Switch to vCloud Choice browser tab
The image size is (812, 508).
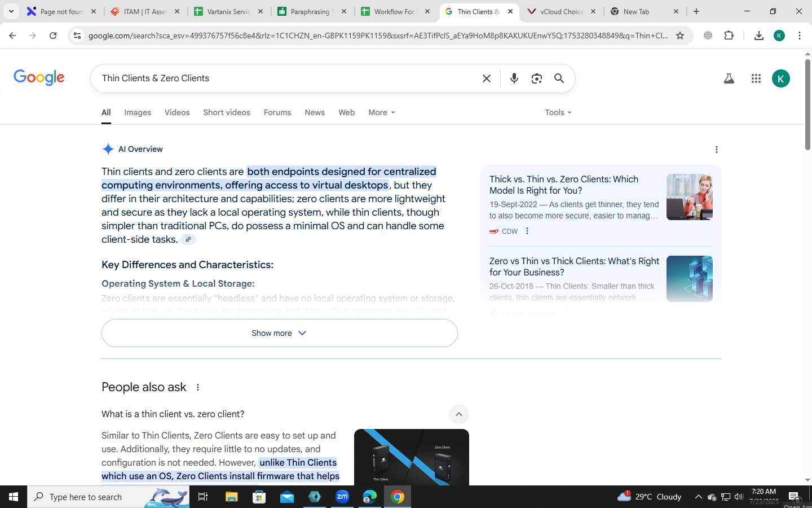pos(561,11)
